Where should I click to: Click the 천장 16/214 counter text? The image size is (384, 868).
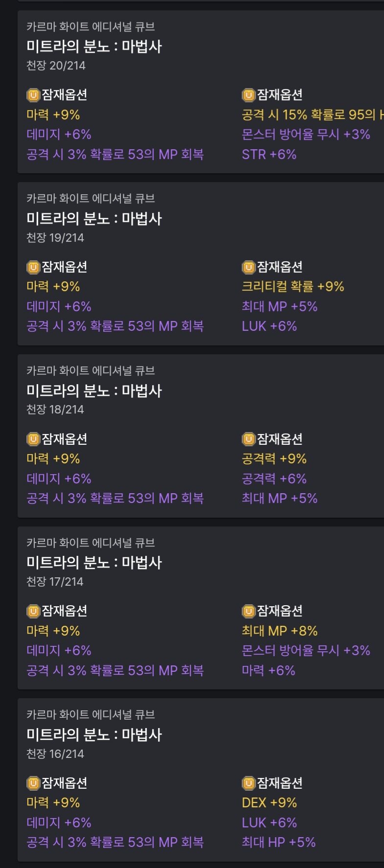(55, 754)
